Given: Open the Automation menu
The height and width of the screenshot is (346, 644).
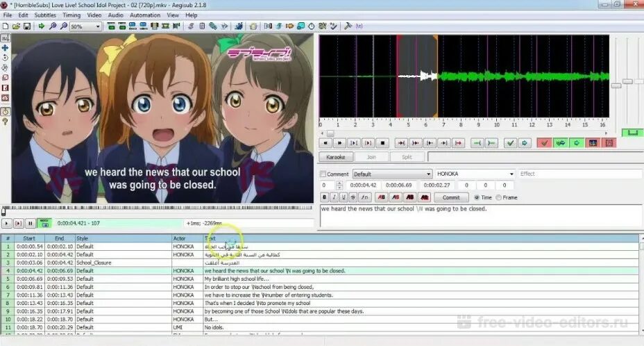Looking at the screenshot, I should pos(145,15).
